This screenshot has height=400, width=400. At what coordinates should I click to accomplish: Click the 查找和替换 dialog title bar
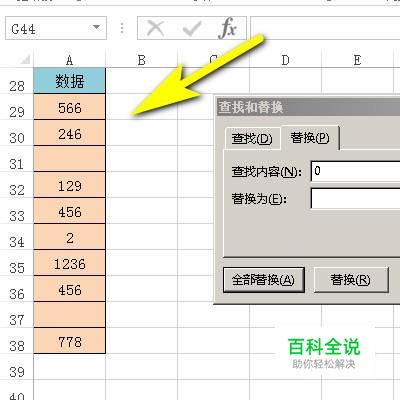pyautogui.click(x=308, y=107)
